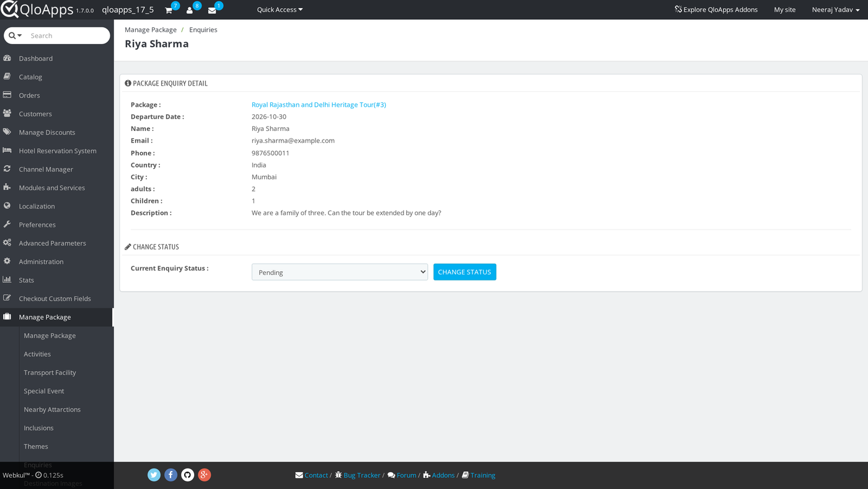This screenshot has height=489, width=868.
Task: Click the Orders credit card icon
Action: (7, 95)
